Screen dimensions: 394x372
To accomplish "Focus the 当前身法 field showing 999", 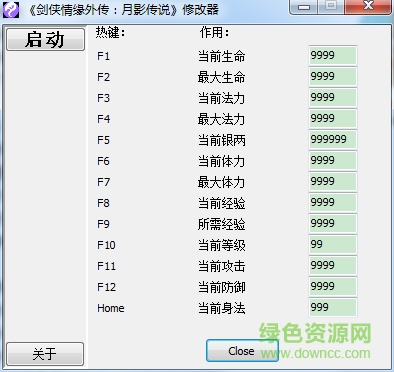I will (333, 307).
